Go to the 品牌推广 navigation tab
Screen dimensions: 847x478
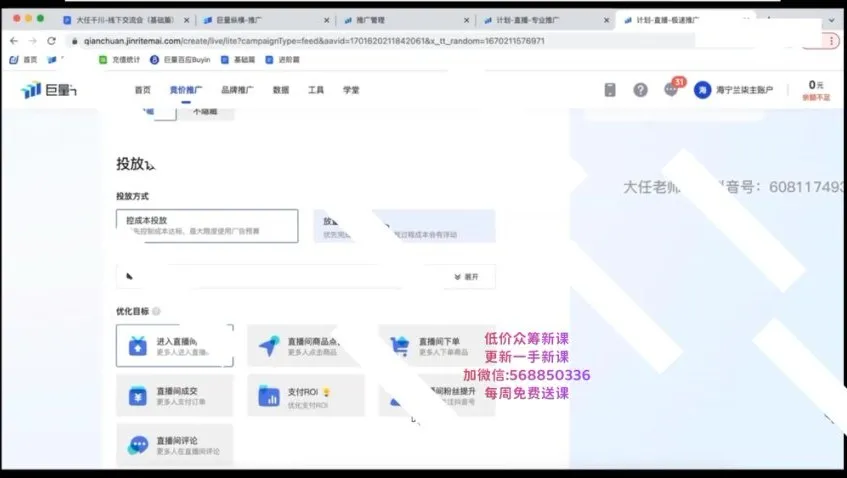tap(237, 90)
